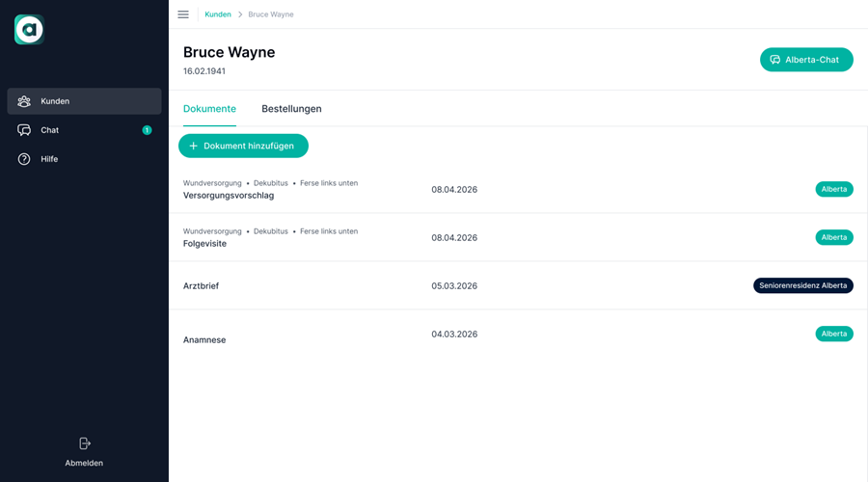This screenshot has height=482, width=868.
Task: Open the Alberta-Chat button
Action: point(806,60)
